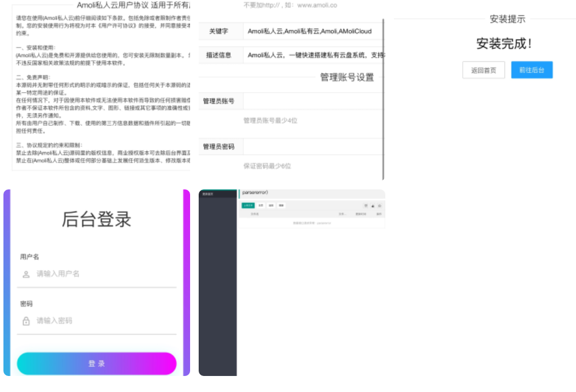This screenshot has height=392, width=576.
Task: Click the 返回首页 button
Action: click(x=484, y=70)
